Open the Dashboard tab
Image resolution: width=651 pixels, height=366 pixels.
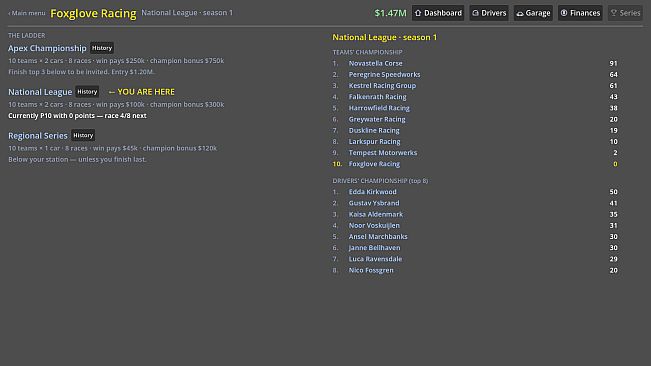pos(438,13)
